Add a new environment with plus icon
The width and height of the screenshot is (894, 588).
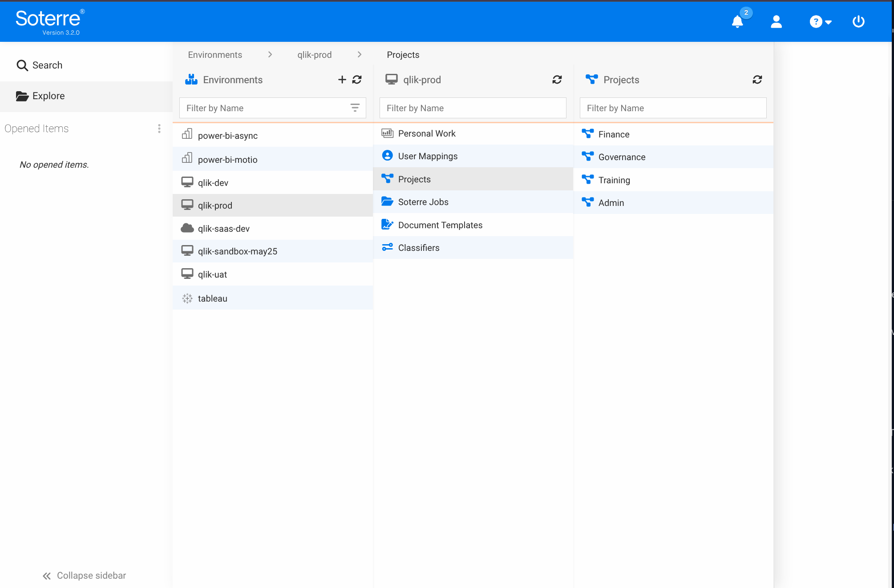(342, 80)
